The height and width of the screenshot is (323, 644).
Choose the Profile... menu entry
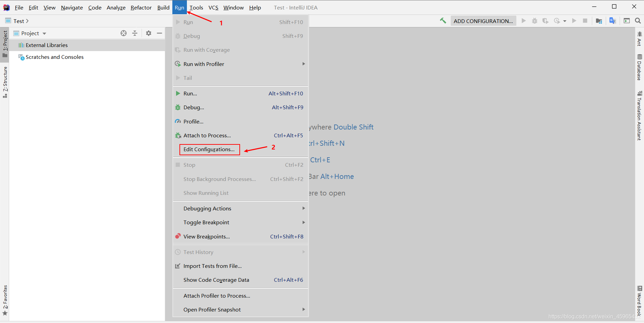[x=240, y=121]
